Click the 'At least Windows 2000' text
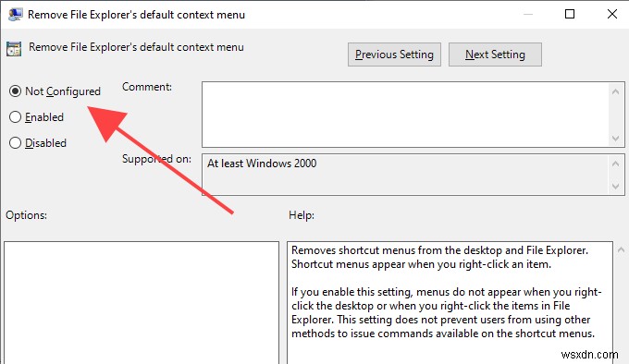 coord(262,164)
